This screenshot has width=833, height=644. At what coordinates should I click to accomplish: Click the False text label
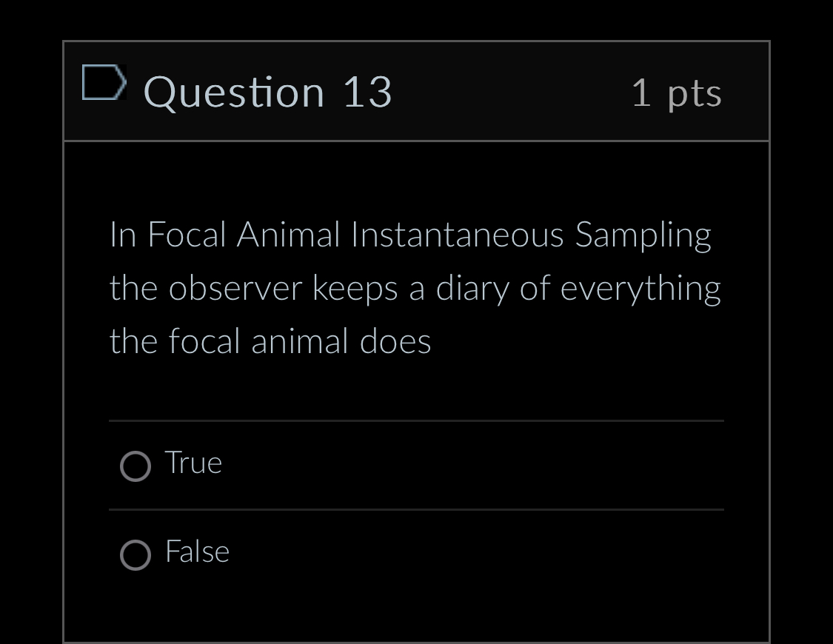(x=197, y=551)
